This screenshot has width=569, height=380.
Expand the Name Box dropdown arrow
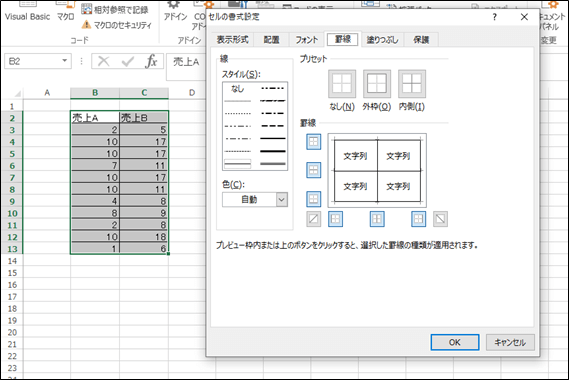point(65,61)
